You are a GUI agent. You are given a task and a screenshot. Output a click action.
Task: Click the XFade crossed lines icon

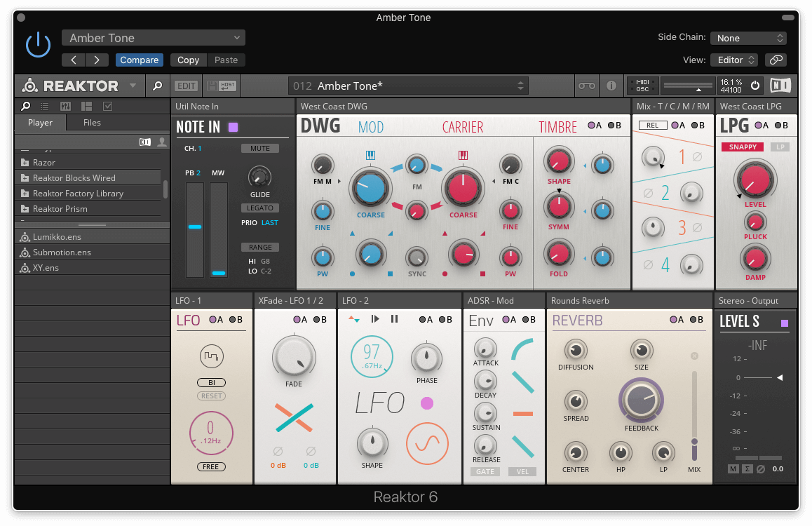(x=294, y=417)
